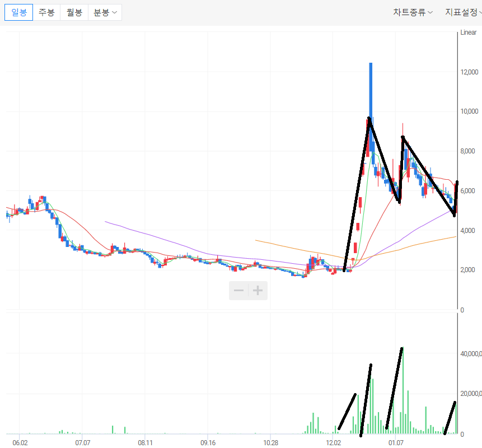This screenshot has width=482, height=448.
Task: Click the 09.16 date label
Action: pos(208,443)
